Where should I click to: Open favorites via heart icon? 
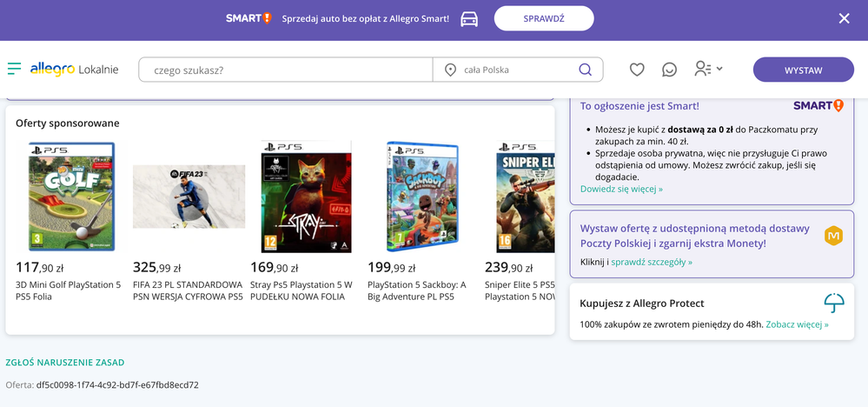(637, 70)
